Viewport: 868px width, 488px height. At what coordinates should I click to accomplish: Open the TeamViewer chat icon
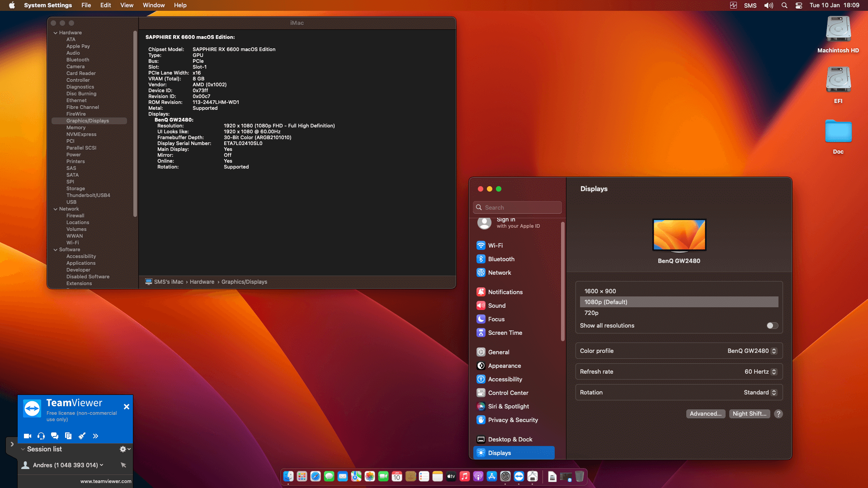(55, 436)
